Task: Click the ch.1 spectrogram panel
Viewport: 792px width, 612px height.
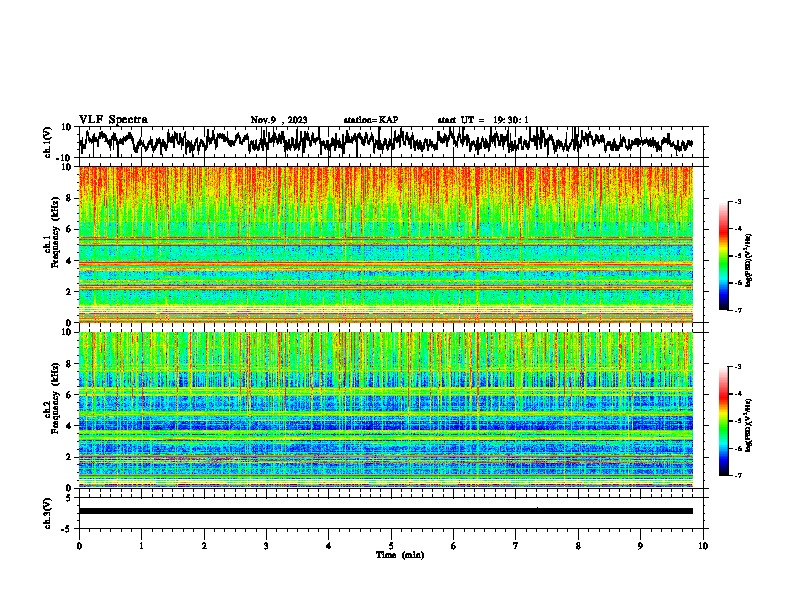Action: [x=386, y=244]
